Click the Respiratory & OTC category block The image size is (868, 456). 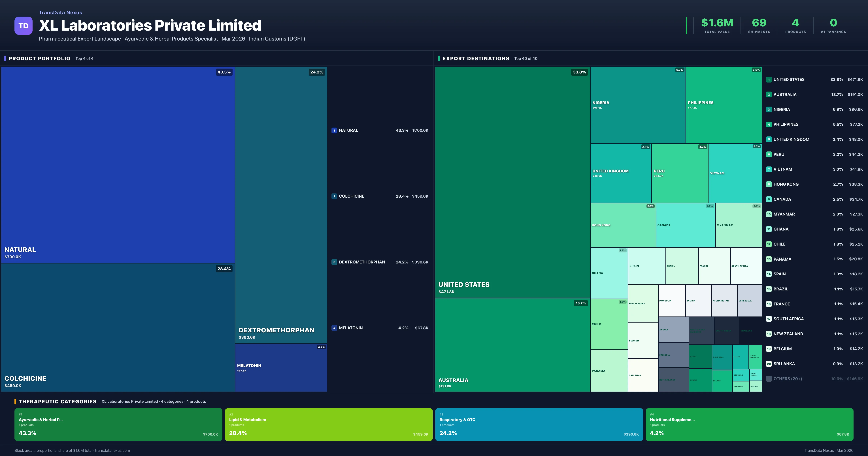point(539,424)
